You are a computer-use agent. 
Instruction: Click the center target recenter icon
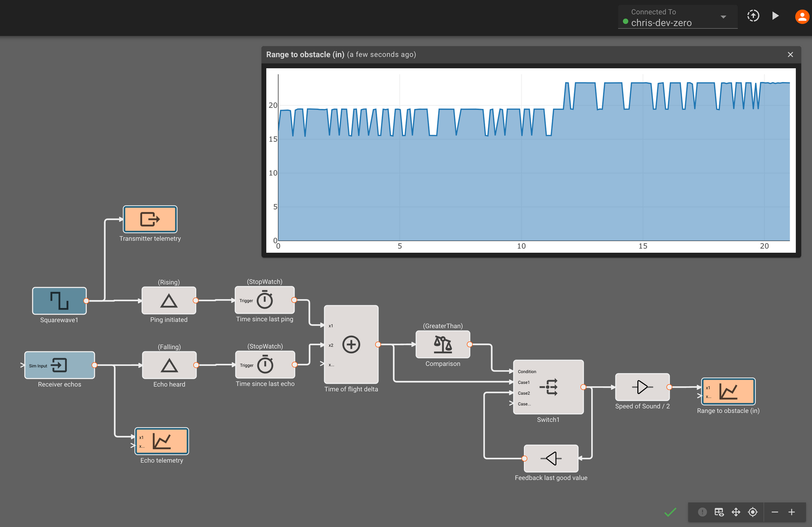click(753, 512)
